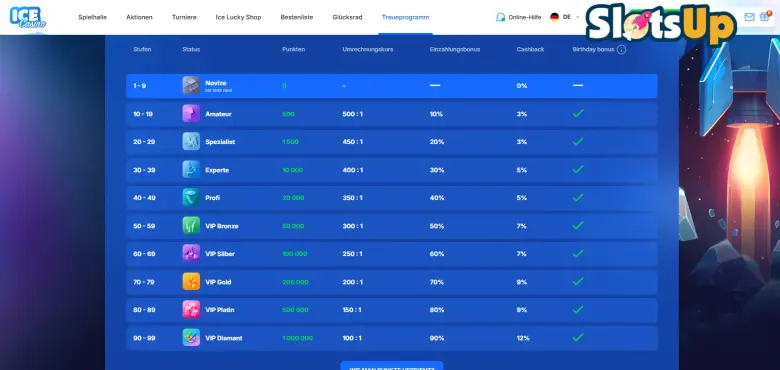Open the Spielhalle menu item

coord(93,17)
